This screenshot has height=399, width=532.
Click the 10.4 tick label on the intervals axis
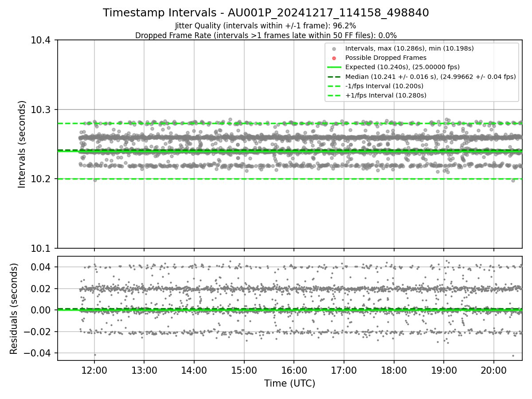[x=42, y=41]
